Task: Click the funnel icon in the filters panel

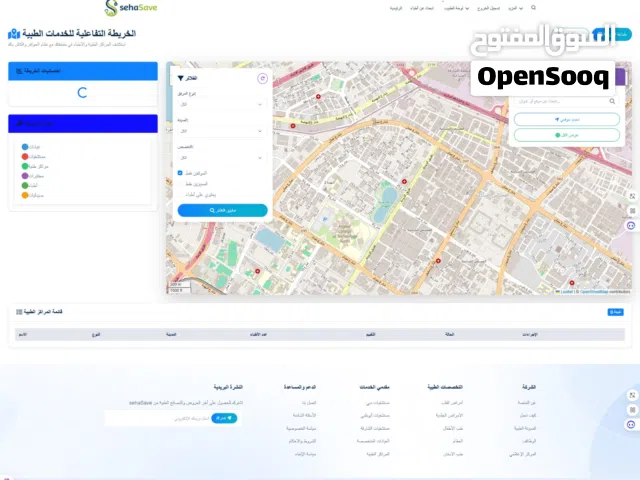Action: click(180, 78)
